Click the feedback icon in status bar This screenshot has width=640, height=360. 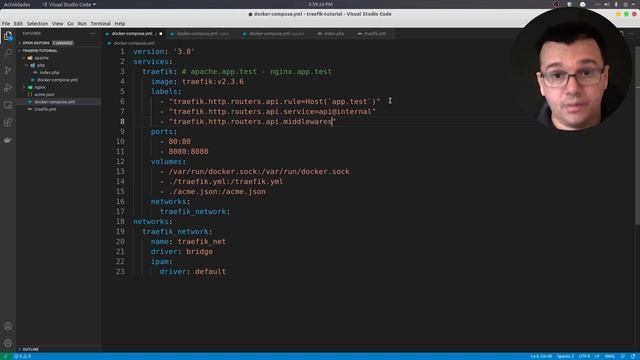tap(623, 356)
